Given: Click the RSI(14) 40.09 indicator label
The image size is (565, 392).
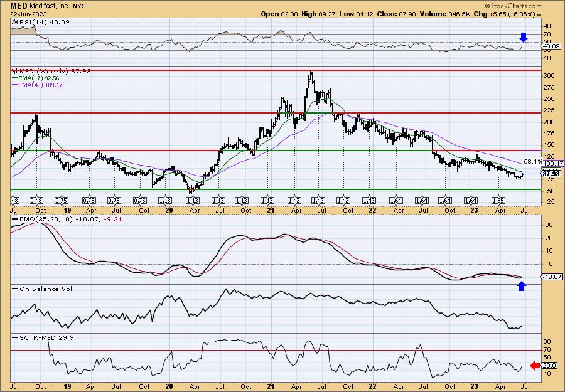Looking at the screenshot, I should pyautogui.click(x=43, y=22).
